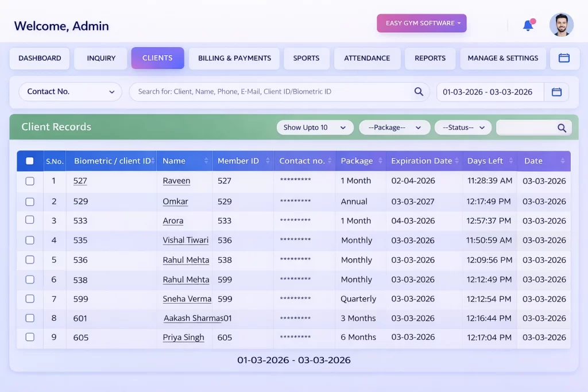588x392 pixels.
Task: Sort table by Expiration Date arrows
Action: [457, 161]
